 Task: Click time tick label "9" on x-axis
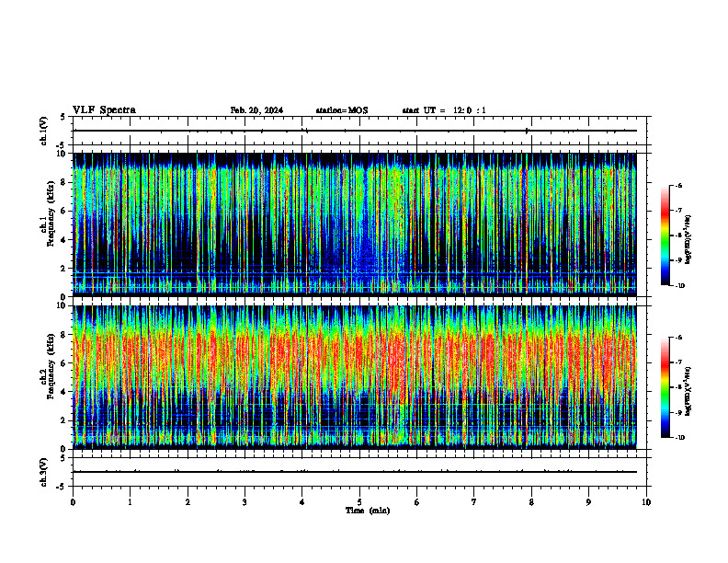coord(588,502)
